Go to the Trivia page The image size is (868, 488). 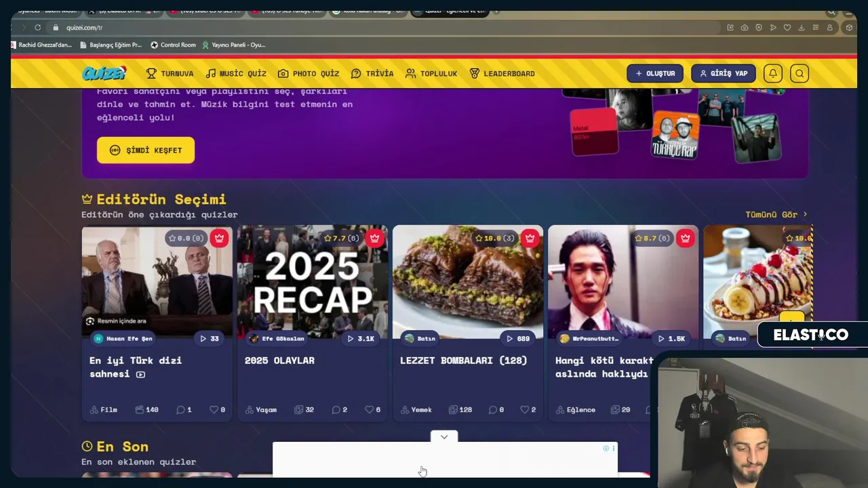(x=372, y=73)
